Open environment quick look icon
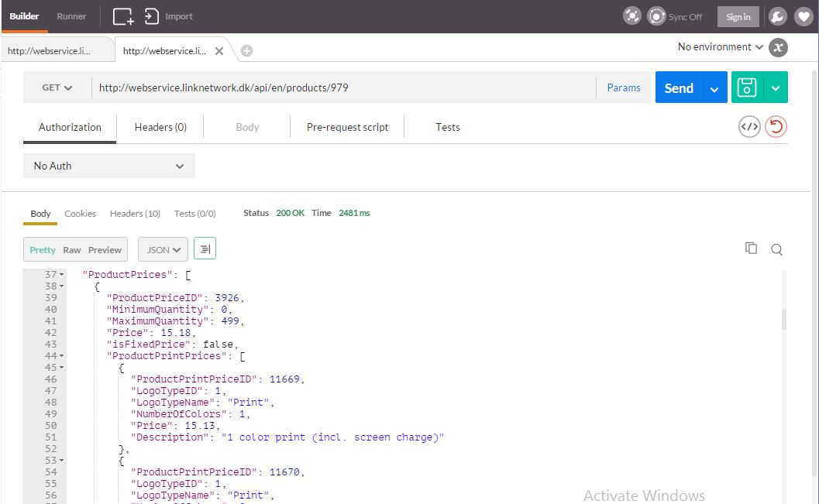This screenshot has height=504, width=819. tap(778, 47)
